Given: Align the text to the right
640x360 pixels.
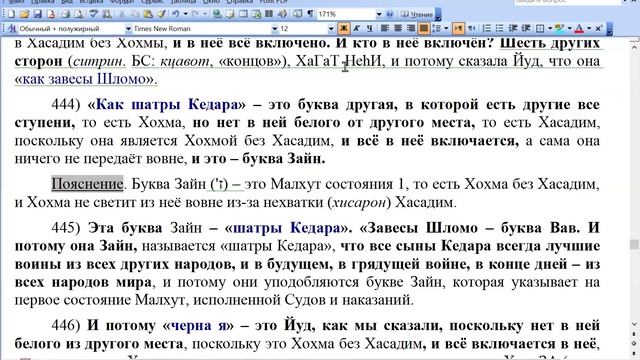Looking at the screenshot, I should click(411, 28).
